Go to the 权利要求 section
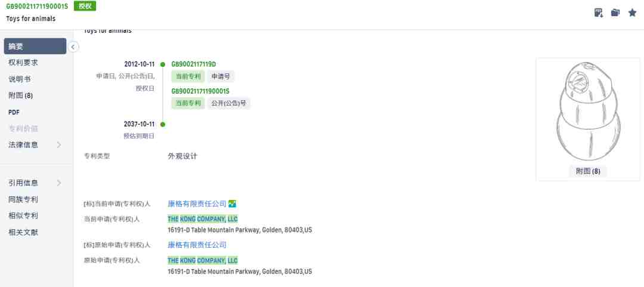The image size is (644, 287). (x=24, y=63)
